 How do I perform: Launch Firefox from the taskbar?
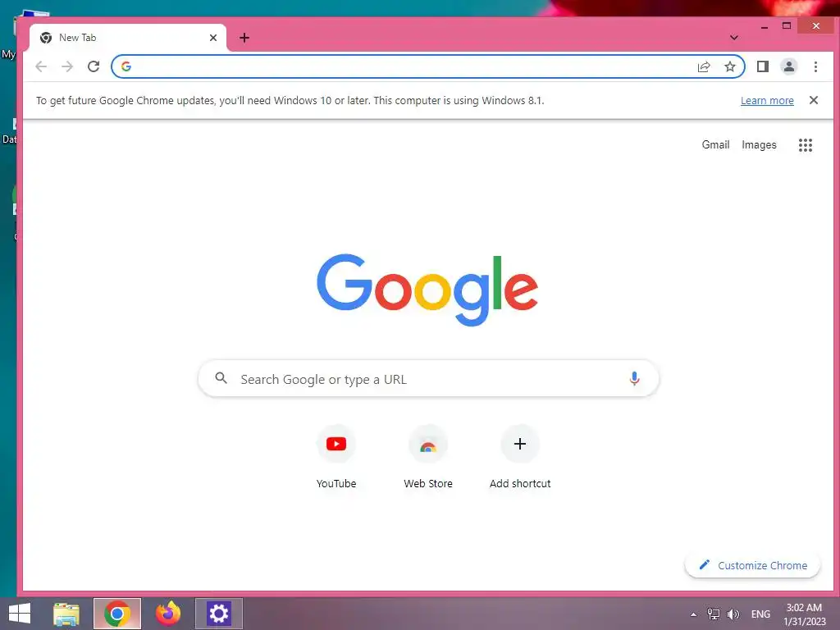pos(168,614)
